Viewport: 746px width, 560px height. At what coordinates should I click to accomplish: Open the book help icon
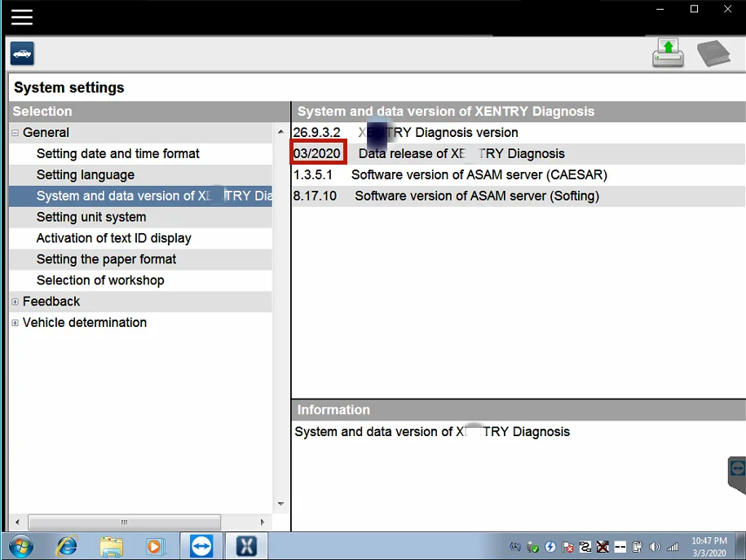[x=713, y=53]
